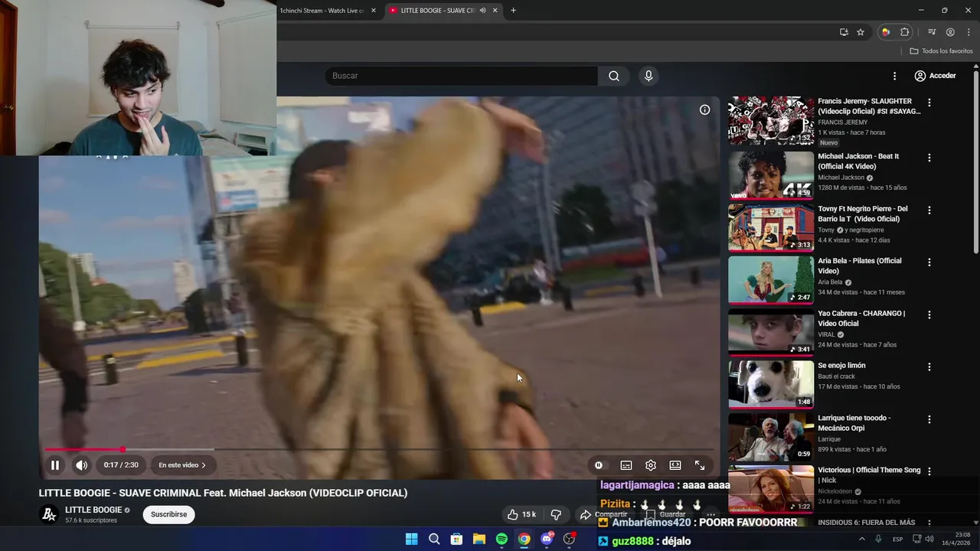The height and width of the screenshot is (551, 980).
Task: Open File Explorer from the taskbar
Action: [x=479, y=539]
